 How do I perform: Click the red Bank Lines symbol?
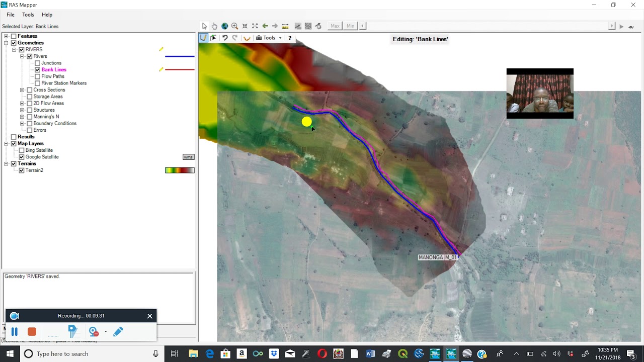click(180, 70)
